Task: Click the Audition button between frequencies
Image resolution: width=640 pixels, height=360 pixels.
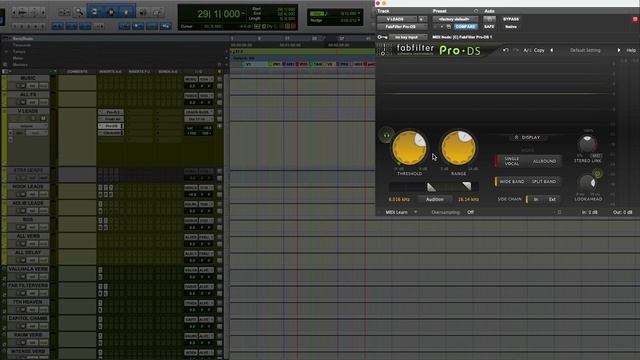Action: tap(435, 199)
